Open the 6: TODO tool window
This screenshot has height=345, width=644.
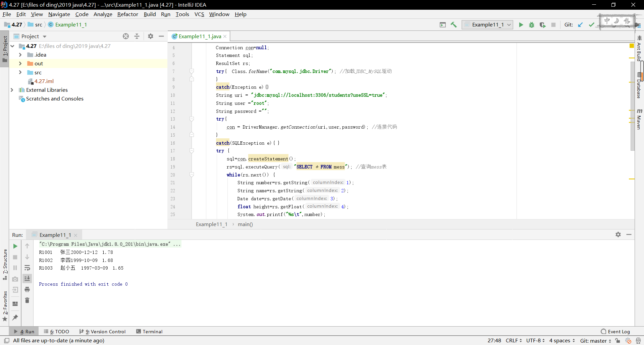pyautogui.click(x=56, y=332)
